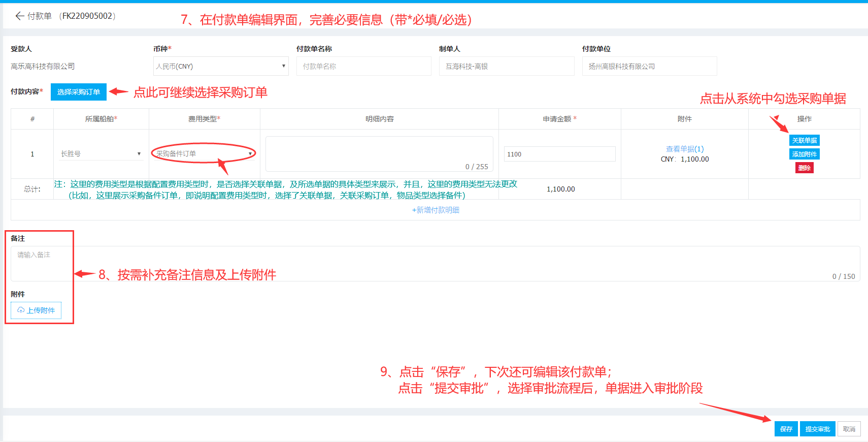Click the 备注 text area

436,264
